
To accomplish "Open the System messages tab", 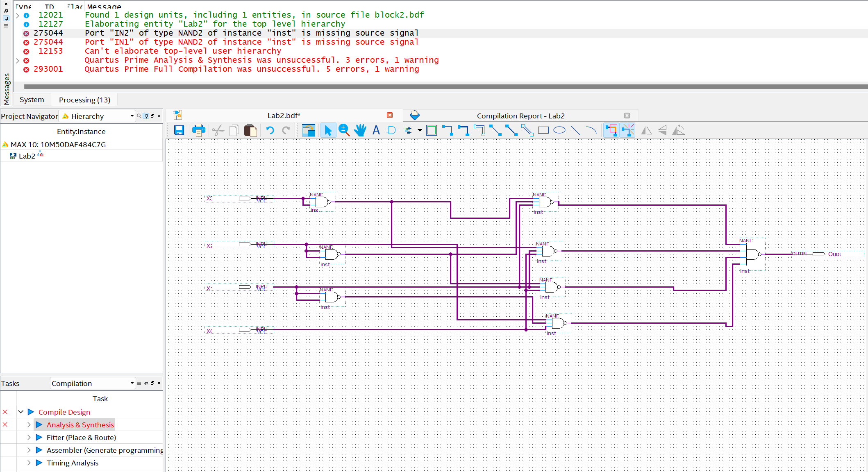I will coord(32,100).
